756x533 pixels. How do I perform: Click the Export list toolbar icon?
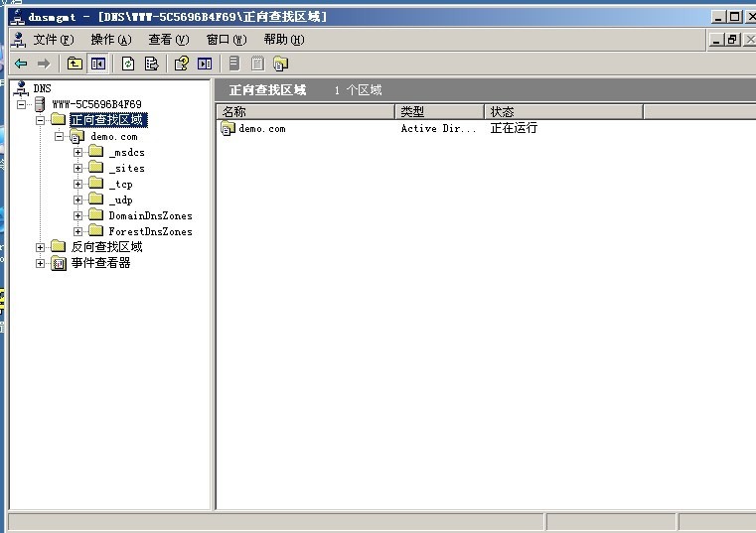coord(151,64)
